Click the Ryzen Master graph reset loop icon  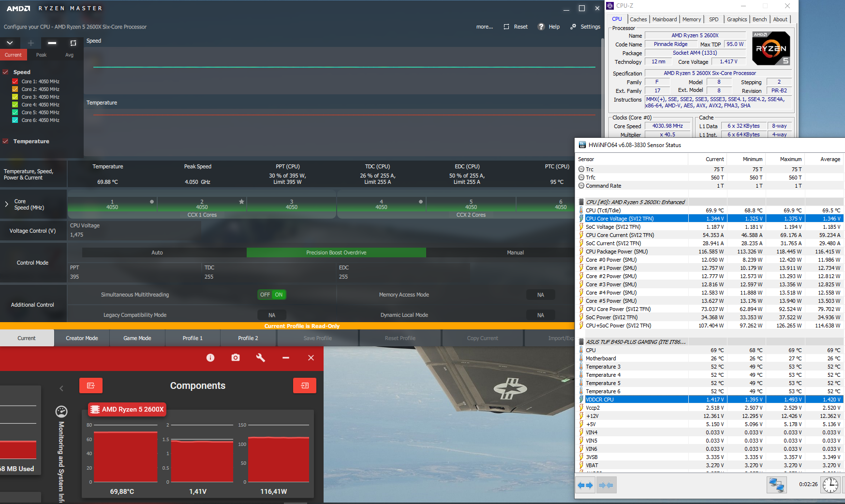coord(73,43)
